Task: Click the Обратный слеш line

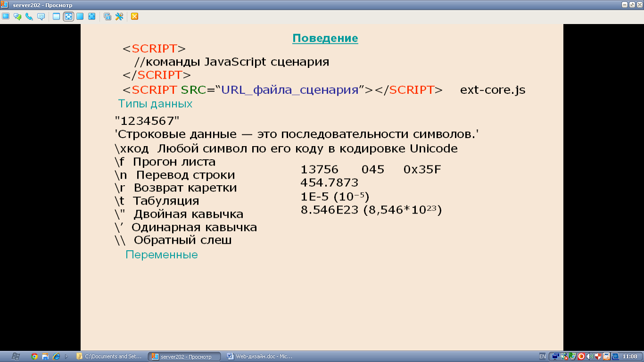Action: (173, 240)
